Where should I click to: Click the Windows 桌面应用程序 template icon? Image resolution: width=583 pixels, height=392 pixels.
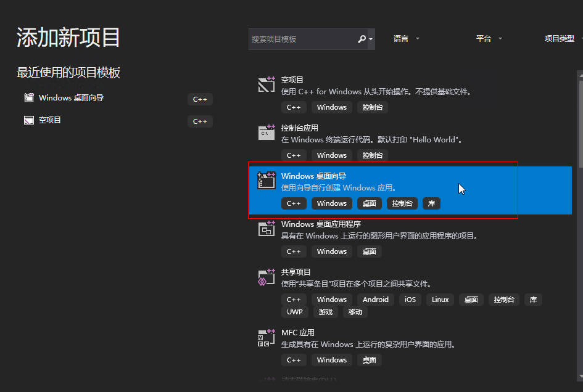267,229
